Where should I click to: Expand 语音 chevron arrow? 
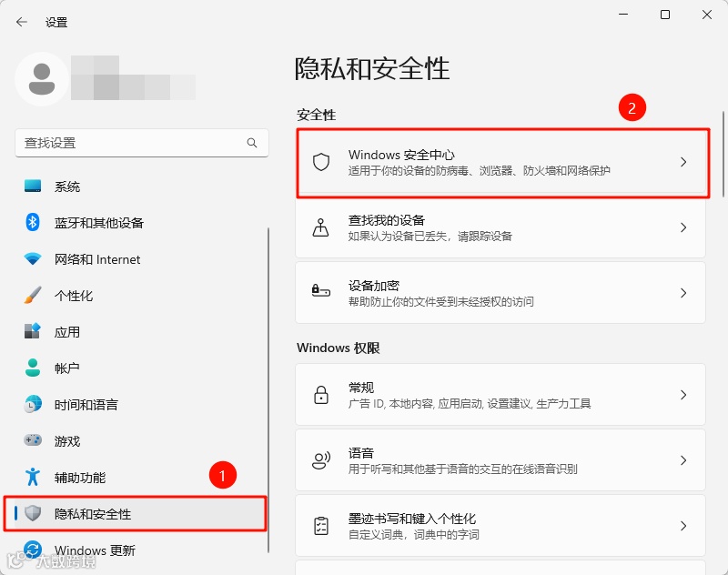point(683,459)
